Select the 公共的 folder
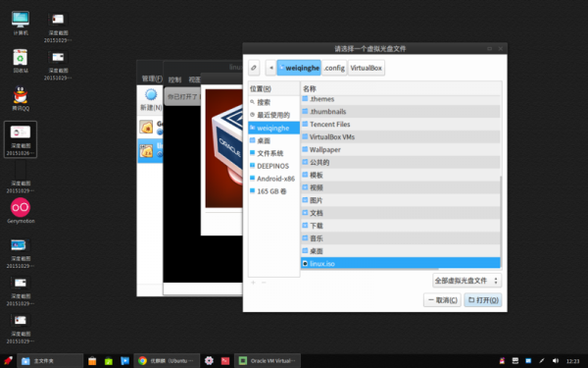Image resolution: width=588 pixels, height=368 pixels. pos(400,162)
